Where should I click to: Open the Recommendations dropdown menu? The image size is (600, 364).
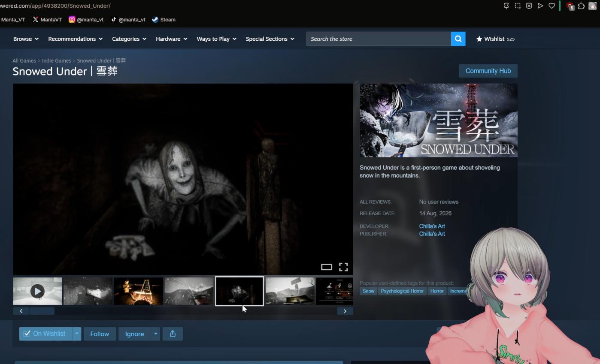point(76,39)
